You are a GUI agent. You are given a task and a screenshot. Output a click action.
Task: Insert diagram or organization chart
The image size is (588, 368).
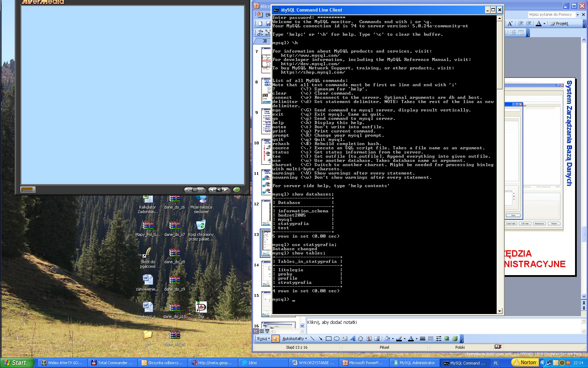tap(360, 339)
